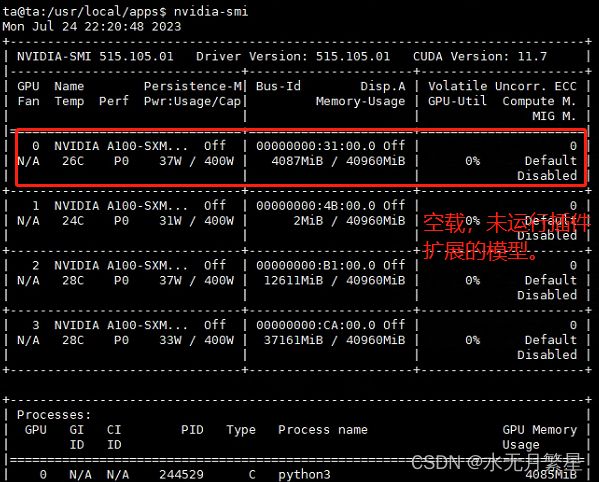Click the Pwr:Usage/Cap header
599x482 pixels.
(192, 101)
